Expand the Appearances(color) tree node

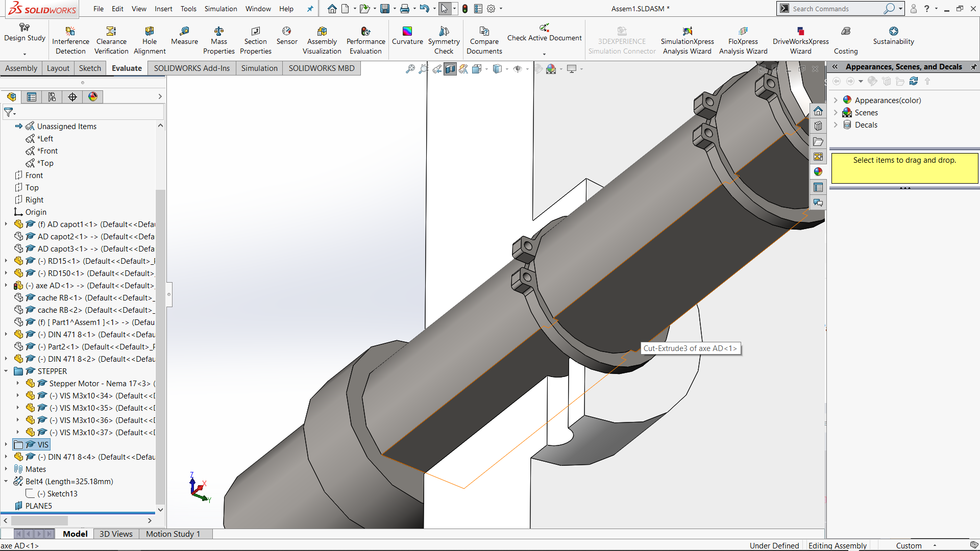836,101
